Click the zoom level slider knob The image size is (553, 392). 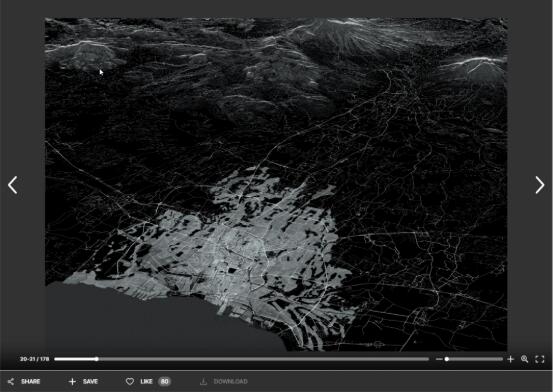tap(447, 359)
